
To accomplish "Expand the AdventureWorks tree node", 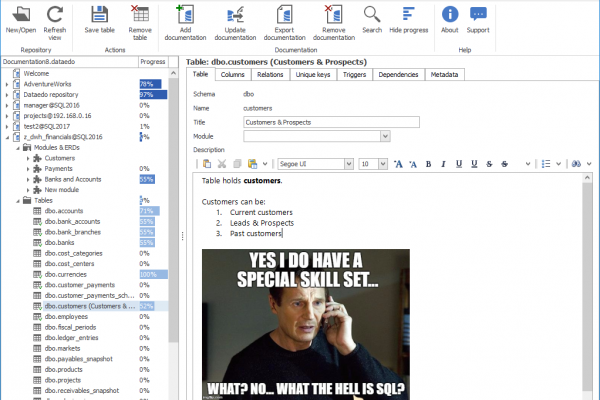I will 7,84.
